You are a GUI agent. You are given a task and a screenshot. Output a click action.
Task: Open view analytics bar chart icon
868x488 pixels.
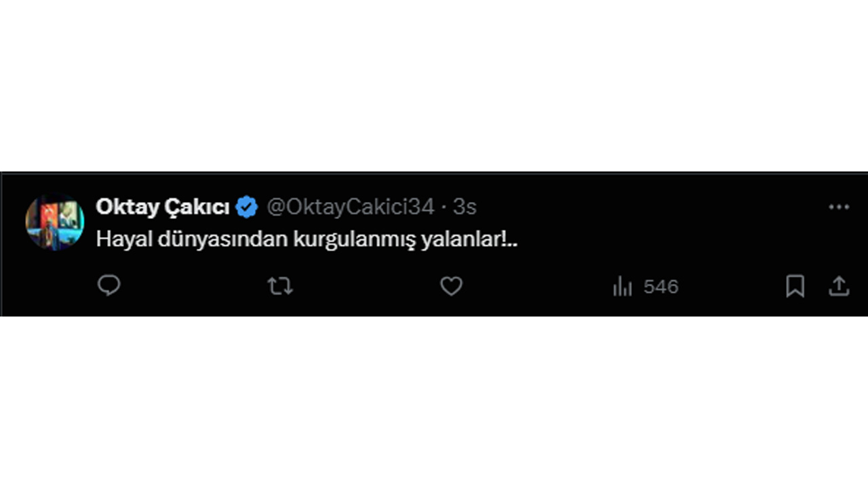click(x=622, y=287)
